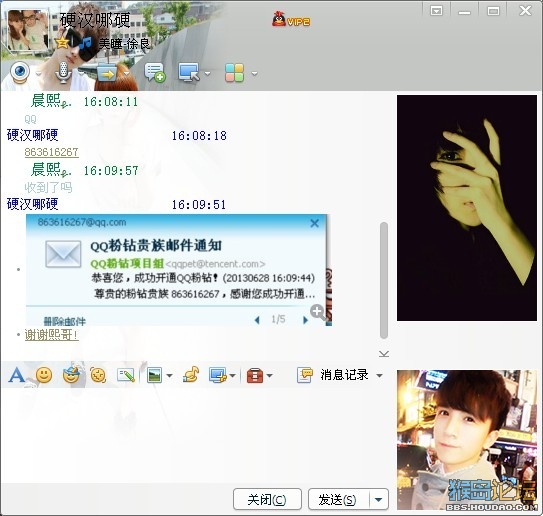Click the star icon under contact name
Viewport: 543px width, 516px height.
(x=62, y=43)
